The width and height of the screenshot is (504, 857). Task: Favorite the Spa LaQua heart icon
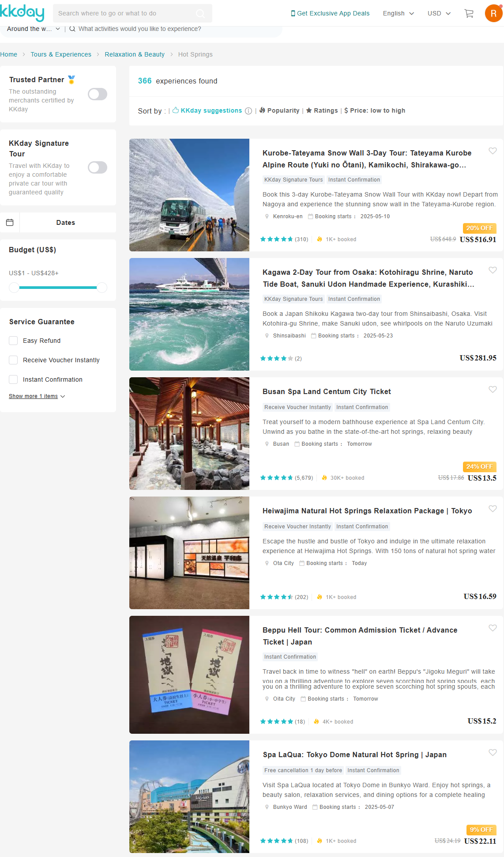click(493, 752)
